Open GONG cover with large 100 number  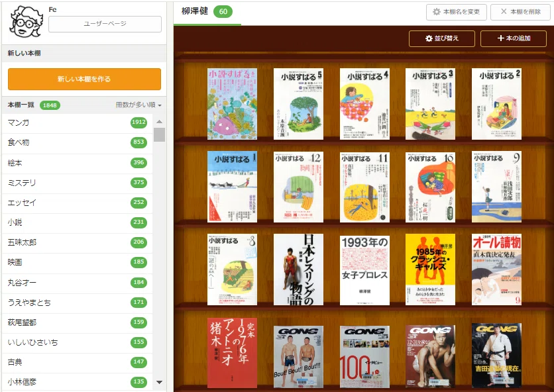pos(364,357)
